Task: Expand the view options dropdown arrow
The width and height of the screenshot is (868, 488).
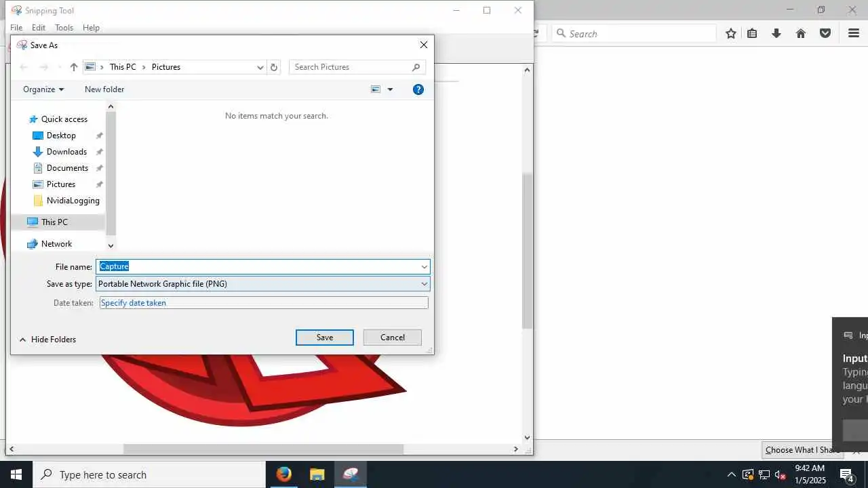Action: [x=390, y=89]
